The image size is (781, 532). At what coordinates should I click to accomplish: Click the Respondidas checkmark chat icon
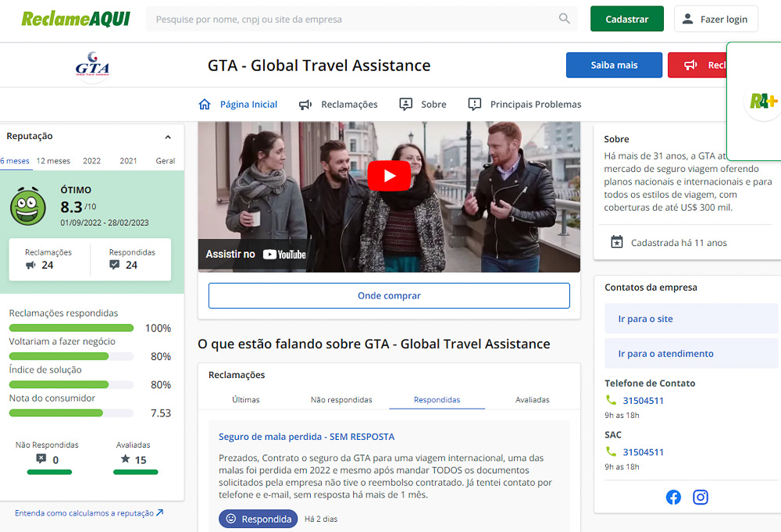tap(115, 265)
